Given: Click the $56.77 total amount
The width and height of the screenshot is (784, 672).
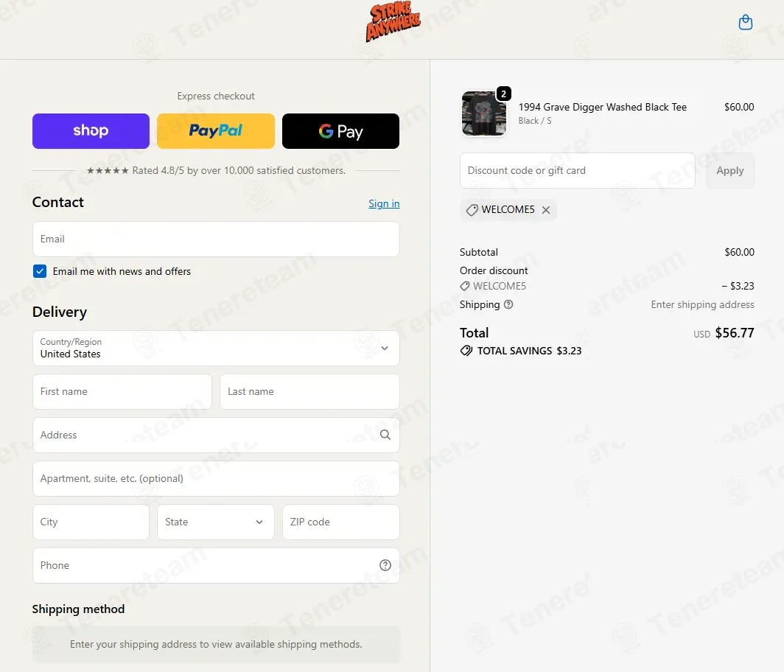Looking at the screenshot, I should tap(735, 333).
